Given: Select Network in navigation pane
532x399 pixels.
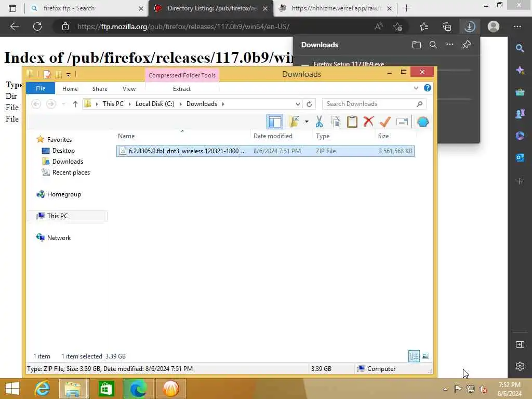Looking at the screenshot, I should coord(59,237).
